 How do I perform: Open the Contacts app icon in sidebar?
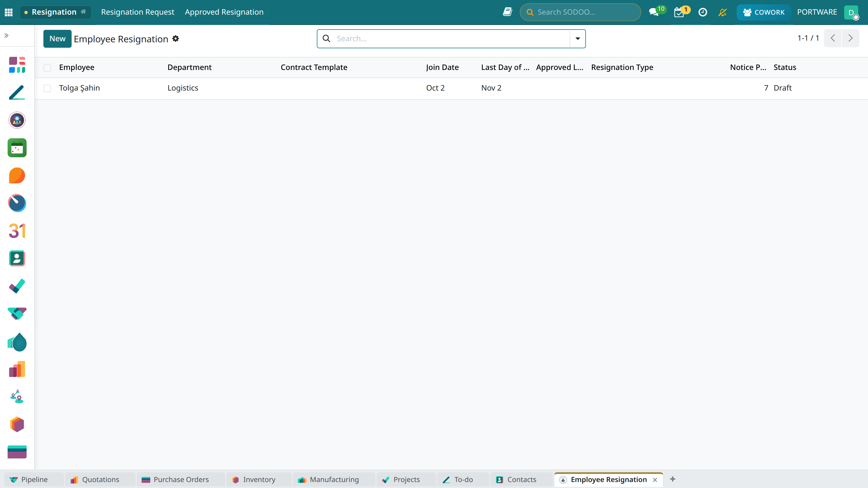17,259
